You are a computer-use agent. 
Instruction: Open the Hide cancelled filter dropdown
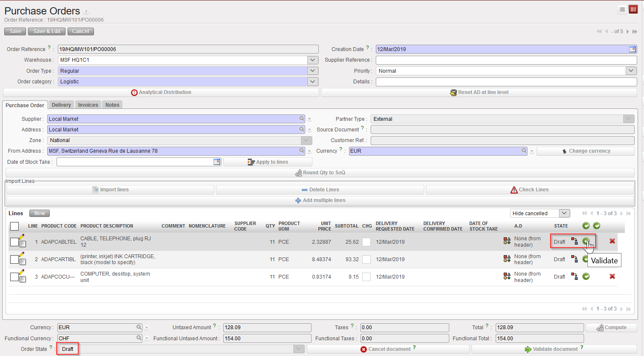(564, 214)
